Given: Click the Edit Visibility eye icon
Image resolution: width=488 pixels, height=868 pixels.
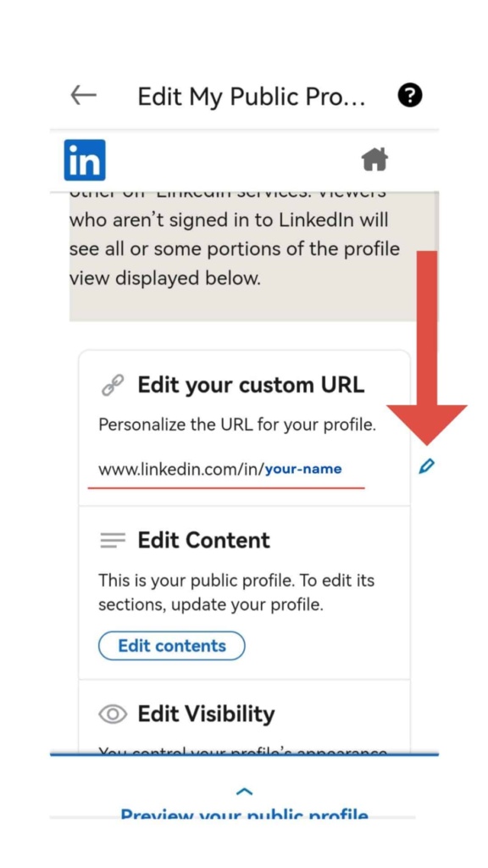Looking at the screenshot, I should [x=113, y=714].
